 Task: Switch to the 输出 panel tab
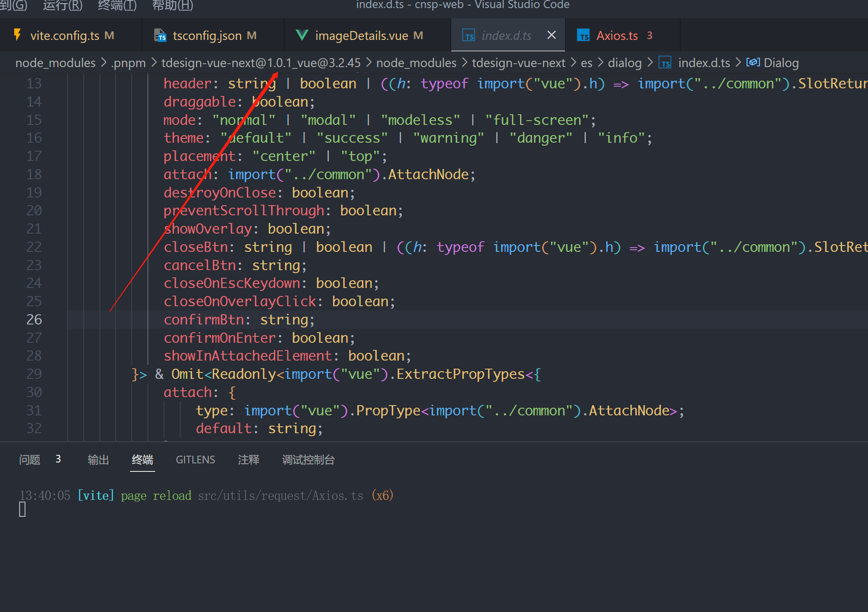tap(98, 459)
